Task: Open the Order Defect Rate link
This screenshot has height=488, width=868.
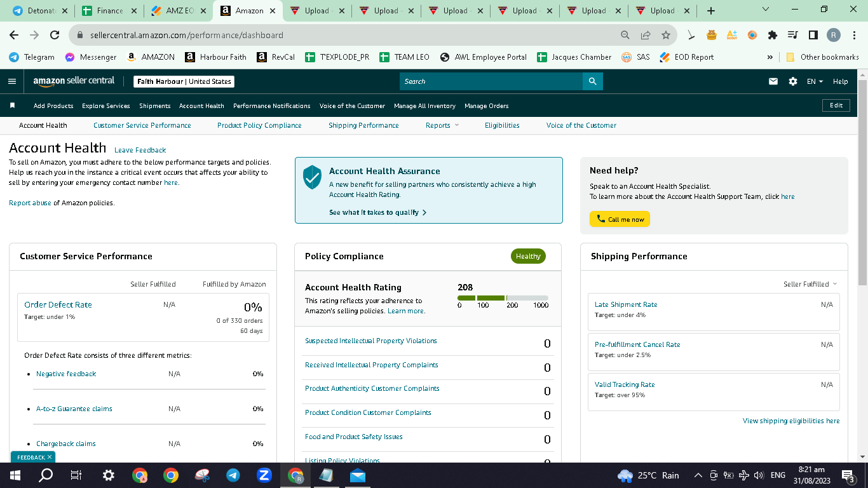Action: [58, 304]
